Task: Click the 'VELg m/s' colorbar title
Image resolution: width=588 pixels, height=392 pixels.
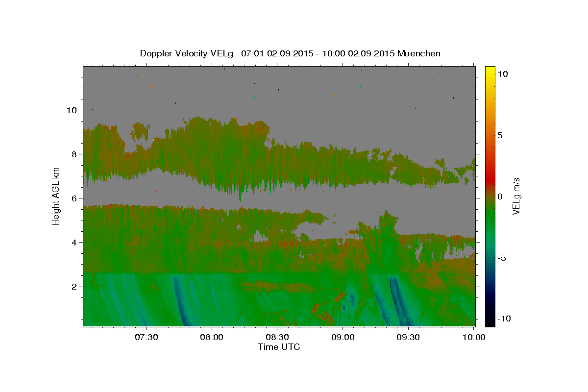Action: pyautogui.click(x=516, y=196)
